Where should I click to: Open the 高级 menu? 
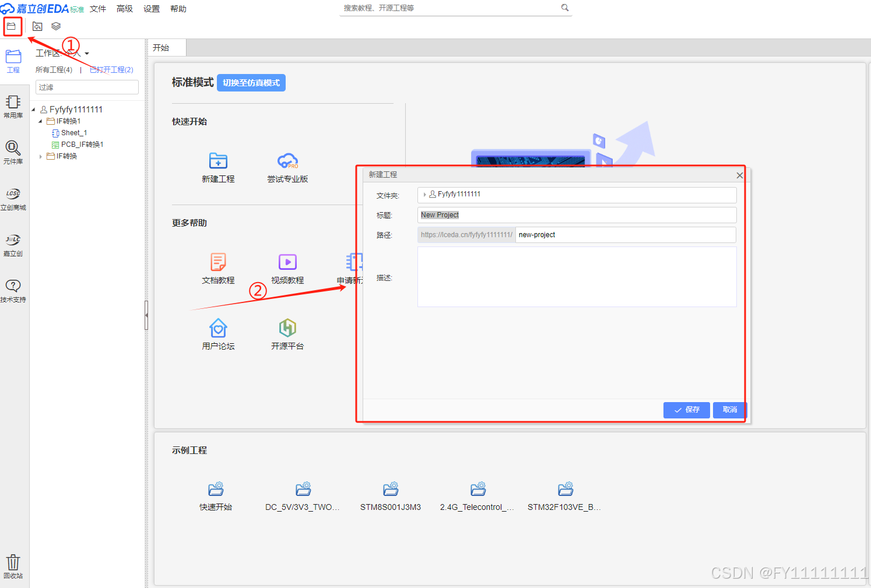click(125, 9)
